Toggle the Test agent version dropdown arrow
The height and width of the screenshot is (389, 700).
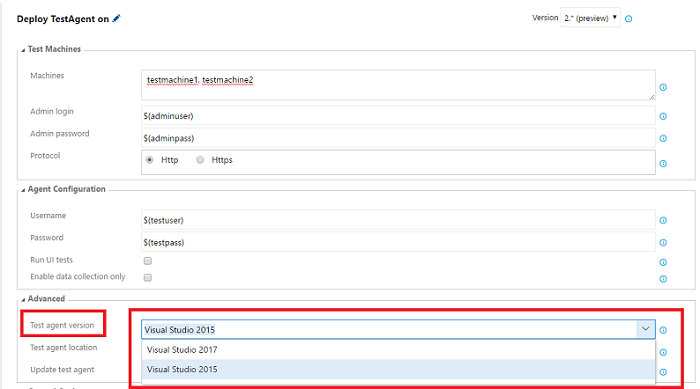coord(646,329)
